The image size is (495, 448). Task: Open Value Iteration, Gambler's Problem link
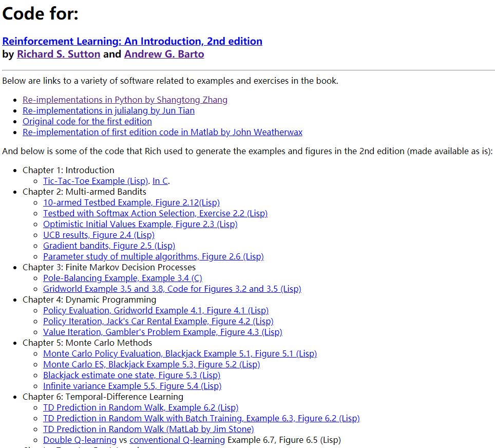tap(163, 332)
